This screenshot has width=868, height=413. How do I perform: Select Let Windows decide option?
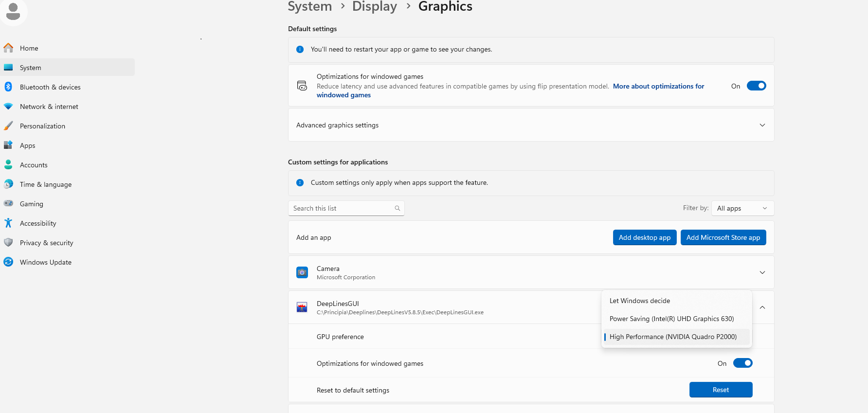640,301
